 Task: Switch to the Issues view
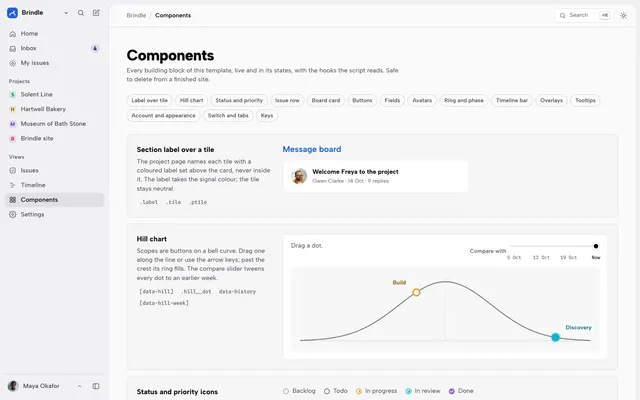[54, 171]
